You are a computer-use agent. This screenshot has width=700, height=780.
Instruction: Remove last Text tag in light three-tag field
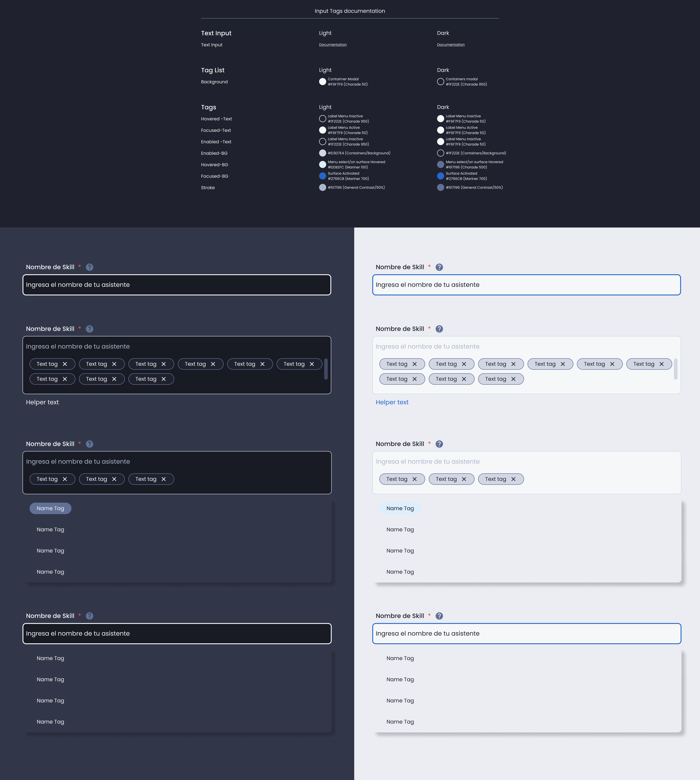(x=513, y=479)
